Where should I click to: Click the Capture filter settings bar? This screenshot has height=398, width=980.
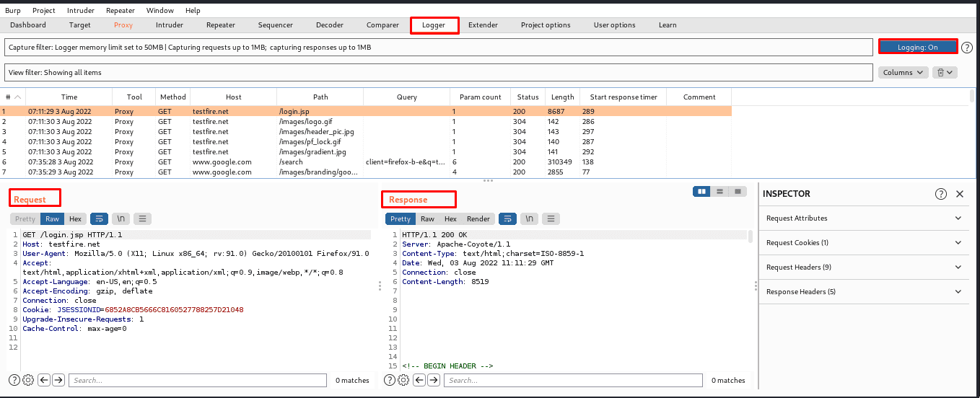click(x=438, y=47)
